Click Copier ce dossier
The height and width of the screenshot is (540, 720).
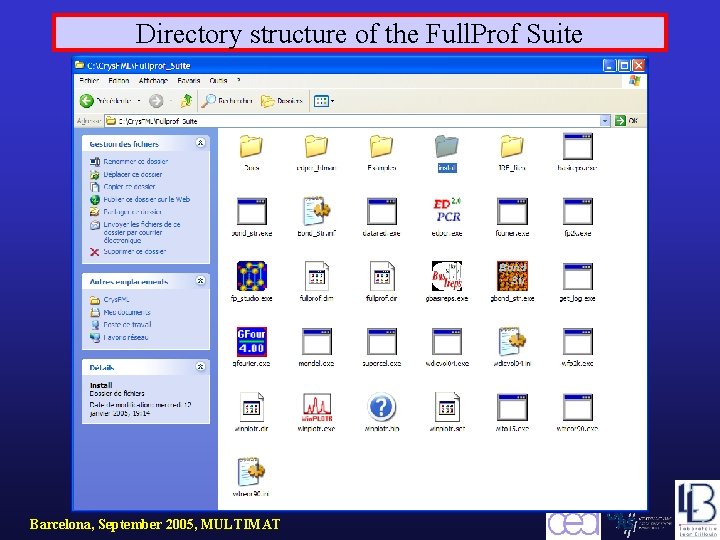coord(123,187)
